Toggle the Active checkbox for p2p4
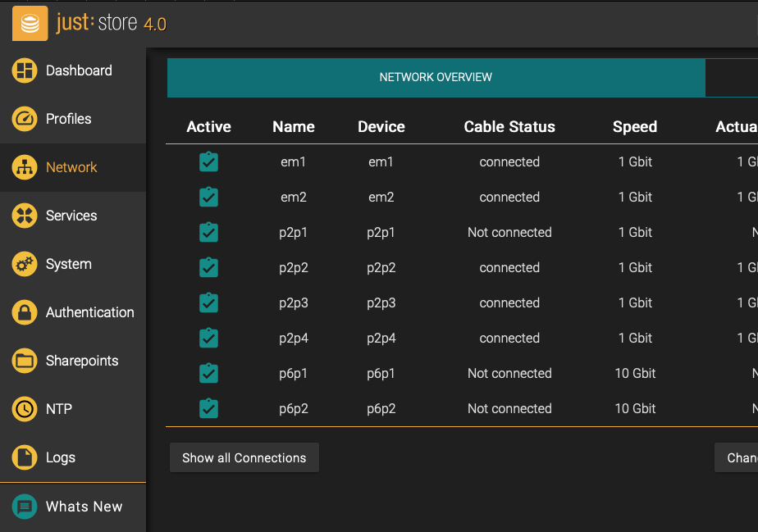Screen dimensions: 758x532 pos(209,338)
